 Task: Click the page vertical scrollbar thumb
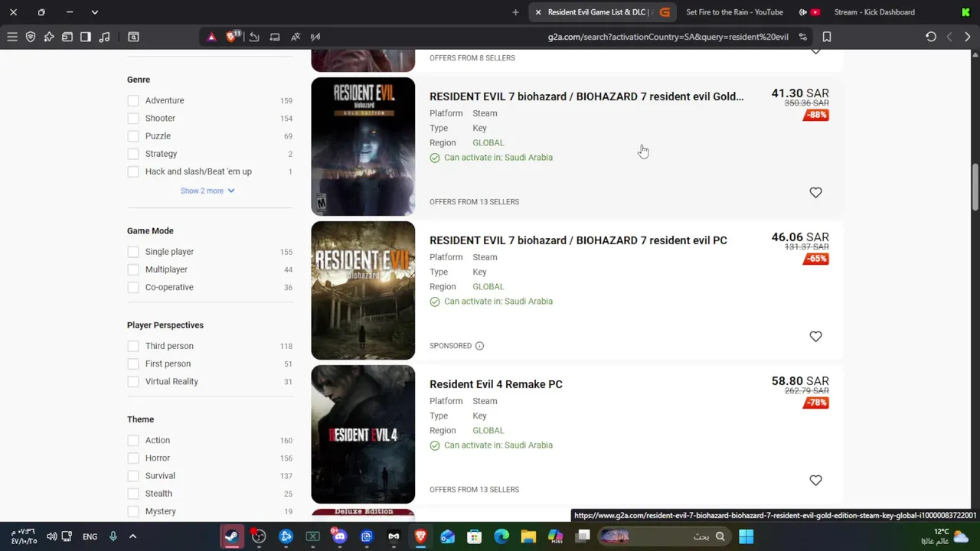tap(975, 187)
